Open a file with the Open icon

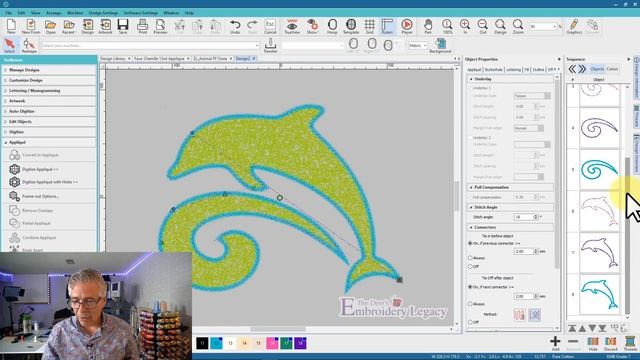point(51,27)
